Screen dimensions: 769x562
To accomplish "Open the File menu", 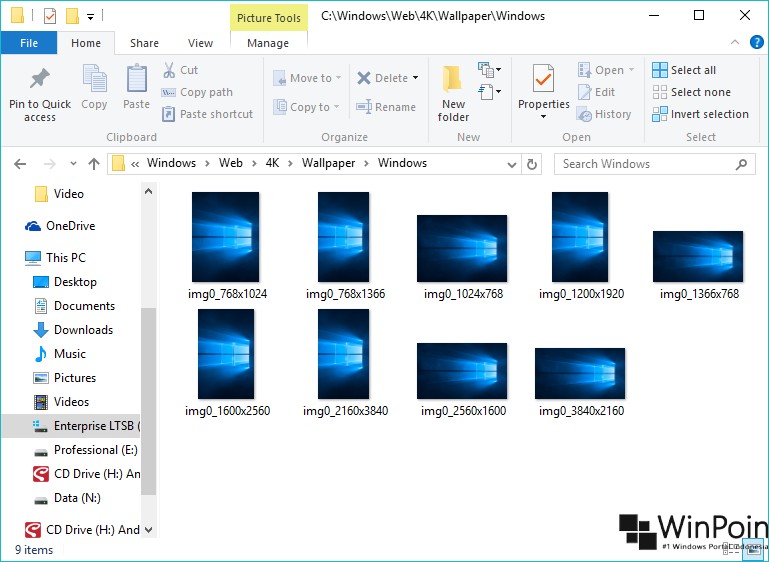I will (29, 43).
